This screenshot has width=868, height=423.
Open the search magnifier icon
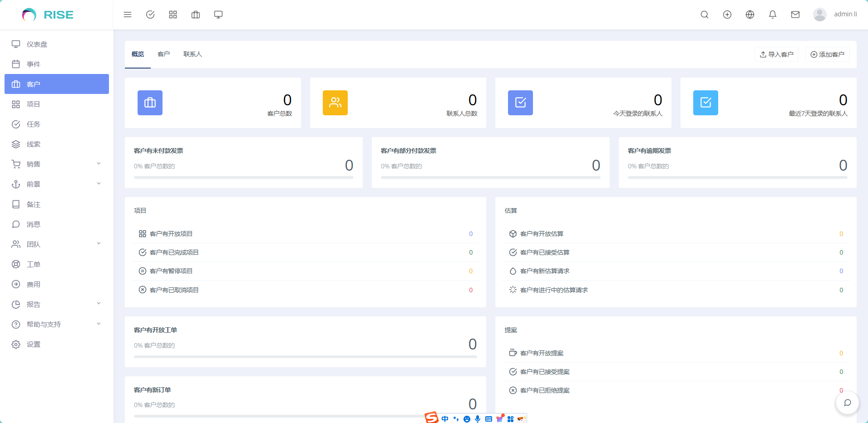point(705,15)
